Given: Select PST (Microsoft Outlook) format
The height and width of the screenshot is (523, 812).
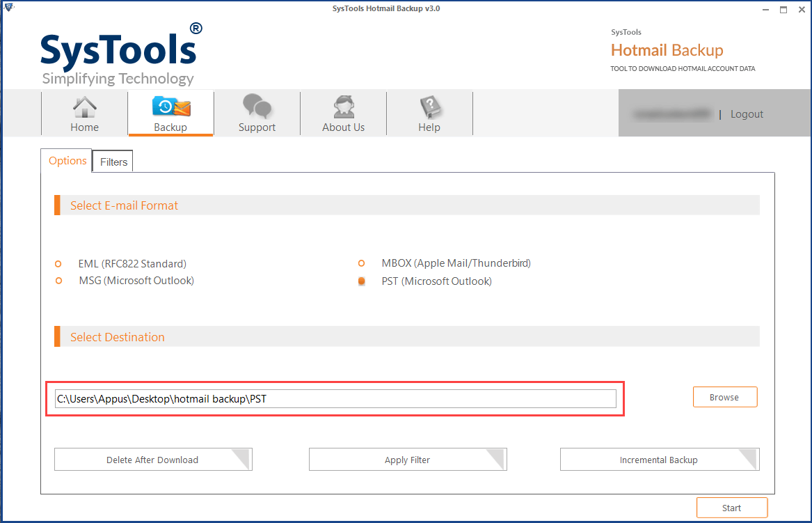Looking at the screenshot, I should click(361, 281).
